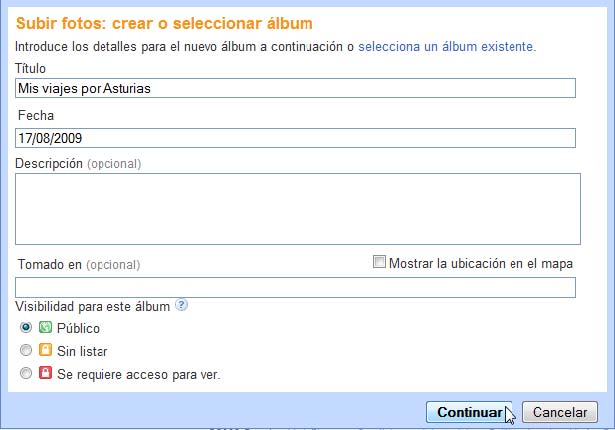Focus the 'Tomado en' location input
The width and height of the screenshot is (615, 430).
pyautogui.click(x=295, y=288)
